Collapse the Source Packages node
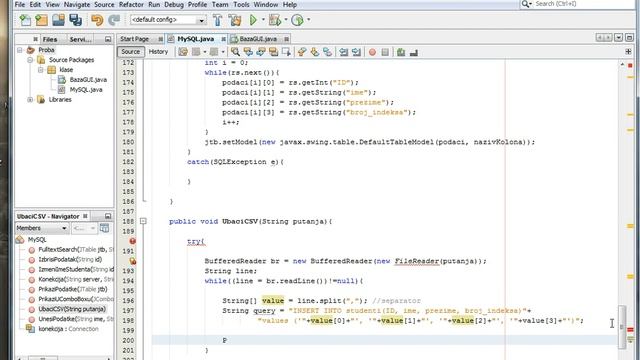The image size is (640, 360). (x=30, y=60)
